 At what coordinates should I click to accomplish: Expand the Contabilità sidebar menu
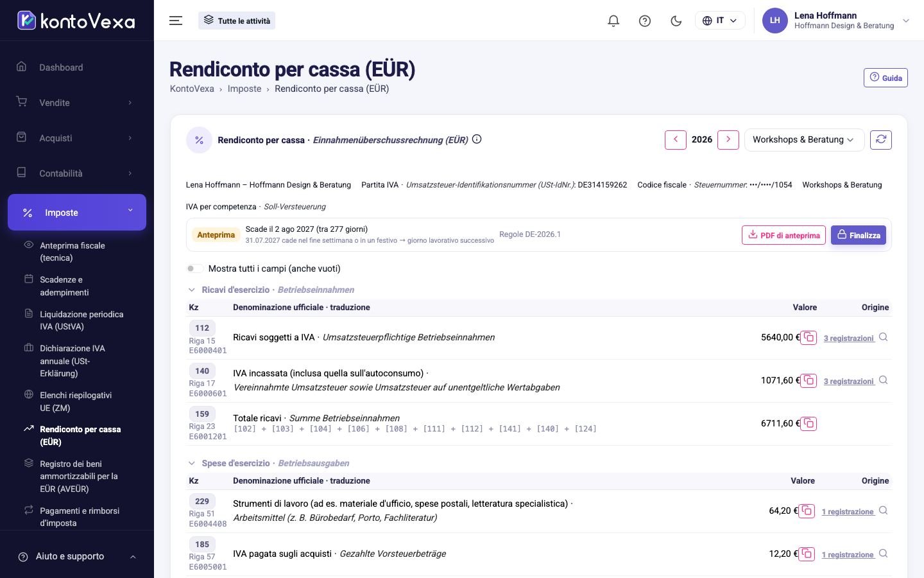[x=77, y=173]
